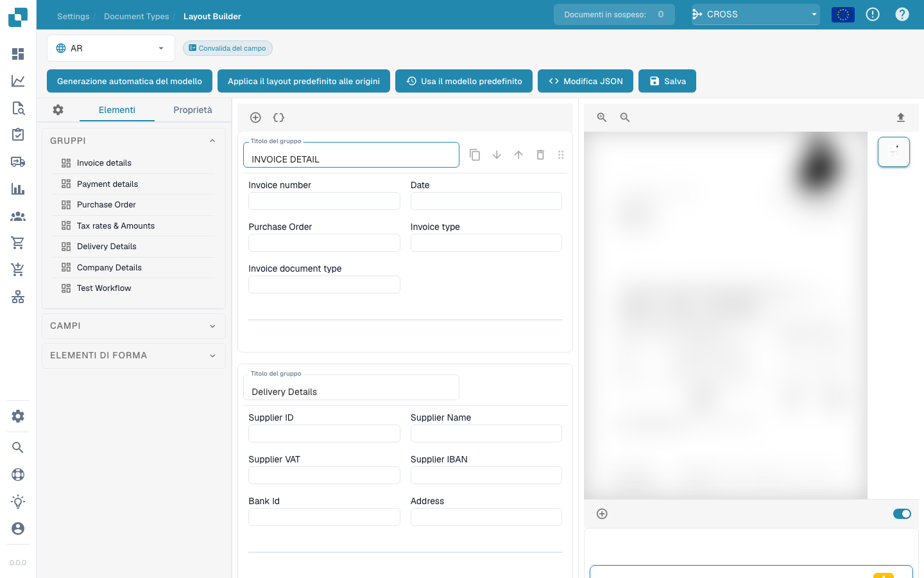Open the line chart analytics sidebar icon
This screenshot has height=578, width=924.
tap(18, 81)
